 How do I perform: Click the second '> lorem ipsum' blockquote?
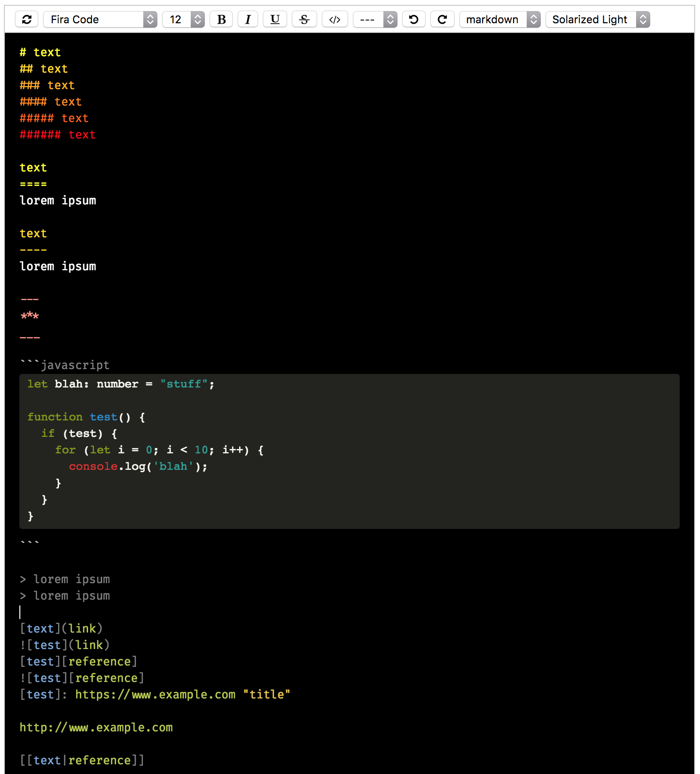pyautogui.click(x=65, y=596)
